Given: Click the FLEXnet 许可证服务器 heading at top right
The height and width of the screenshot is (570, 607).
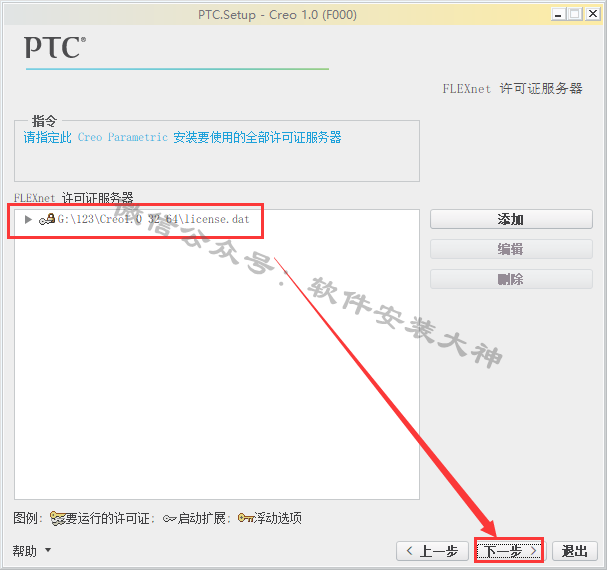Looking at the screenshot, I should tap(513, 89).
